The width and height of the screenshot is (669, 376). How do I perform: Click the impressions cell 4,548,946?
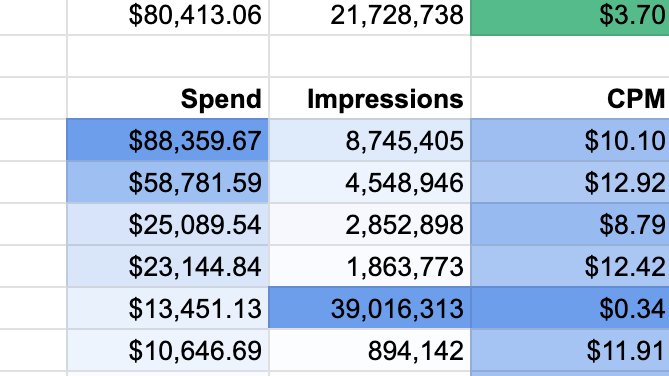pos(369,182)
